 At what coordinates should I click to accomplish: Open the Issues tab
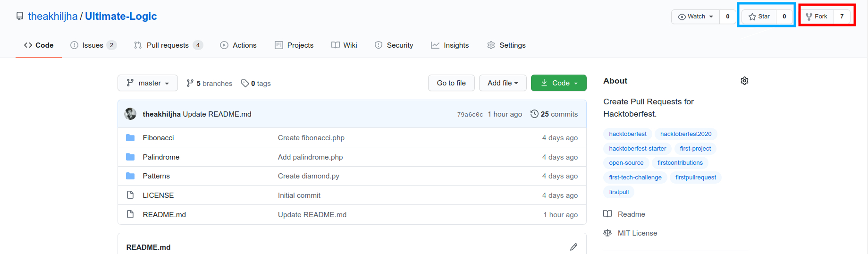(x=93, y=45)
